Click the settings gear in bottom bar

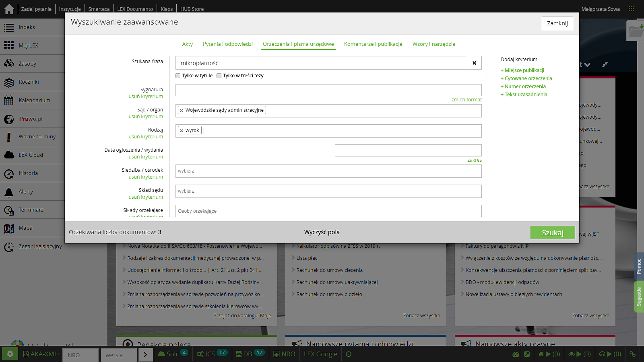[10, 354]
